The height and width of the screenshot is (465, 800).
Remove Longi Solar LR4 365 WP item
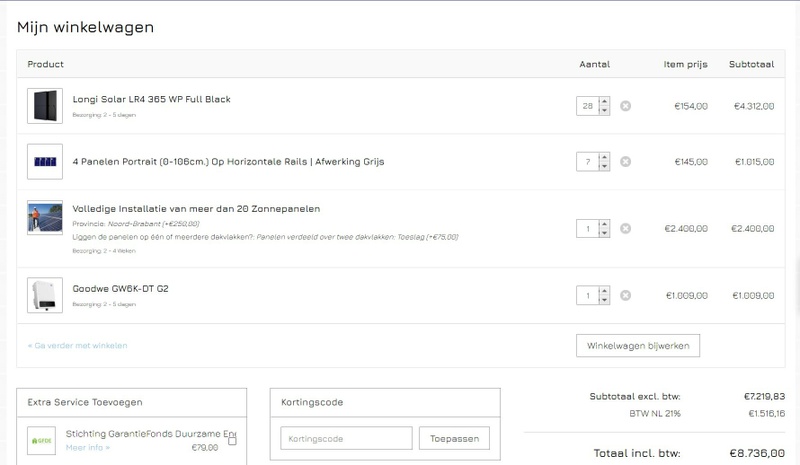click(x=625, y=106)
